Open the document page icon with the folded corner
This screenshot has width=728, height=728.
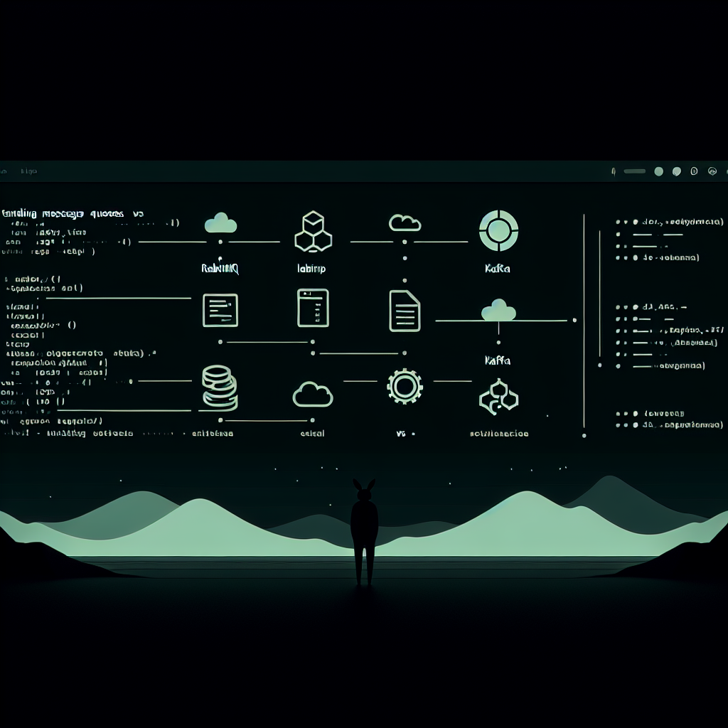point(405,311)
